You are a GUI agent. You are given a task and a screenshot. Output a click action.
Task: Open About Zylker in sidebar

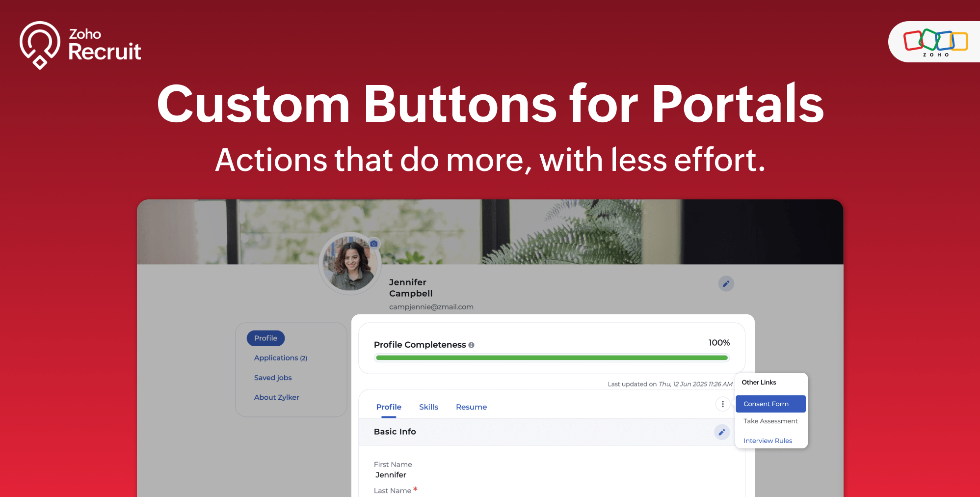tap(277, 397)
